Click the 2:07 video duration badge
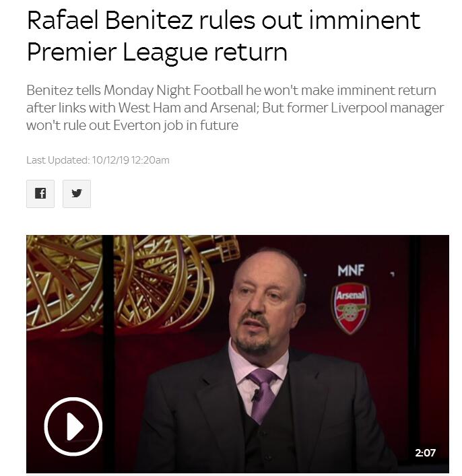462x476 pixels. 425,452
